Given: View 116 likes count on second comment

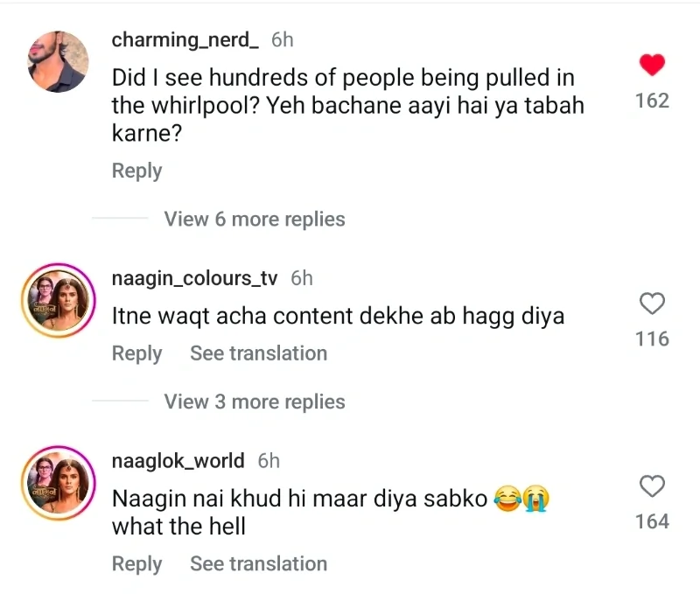Looking at the screenshot, I should coord(652,339).
